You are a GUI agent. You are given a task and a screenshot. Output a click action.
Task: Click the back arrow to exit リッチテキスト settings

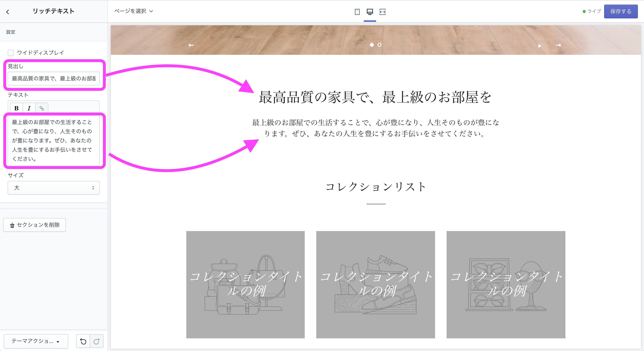8,11
